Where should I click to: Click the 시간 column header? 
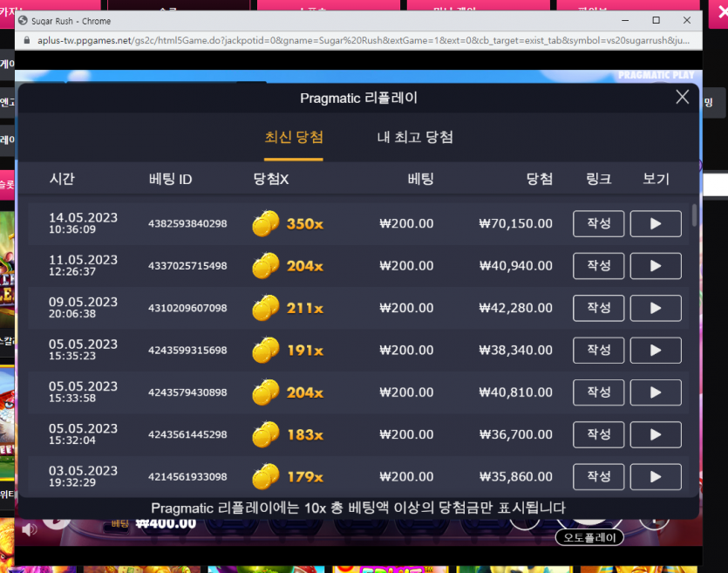(62, 179)
